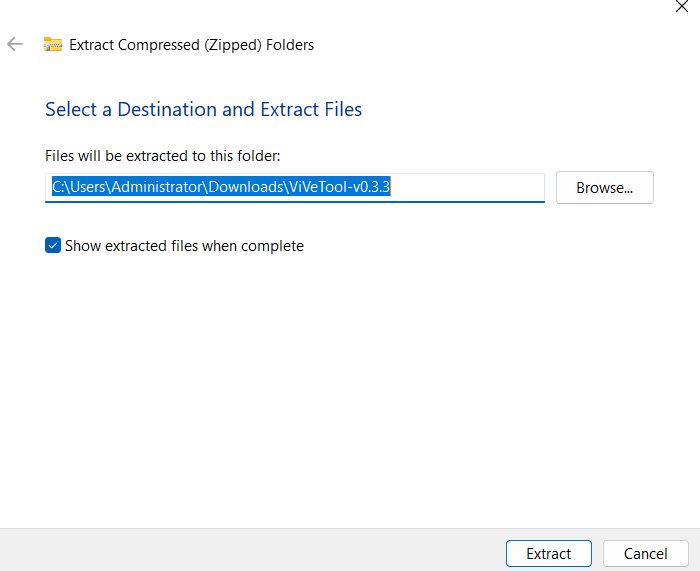Click the word 'complete' in the checkbox label
Viewport: 700px width, 571px height.
point(272,246)
